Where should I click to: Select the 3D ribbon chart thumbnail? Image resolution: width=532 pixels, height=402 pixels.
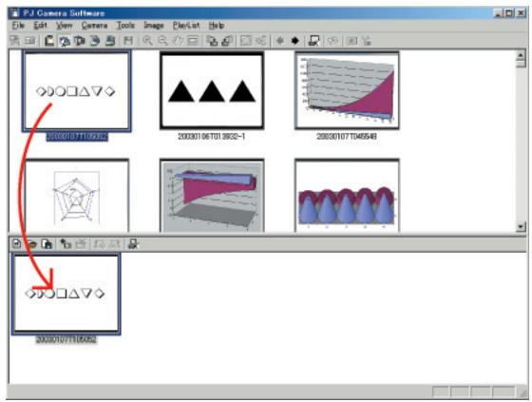[212, 196]
